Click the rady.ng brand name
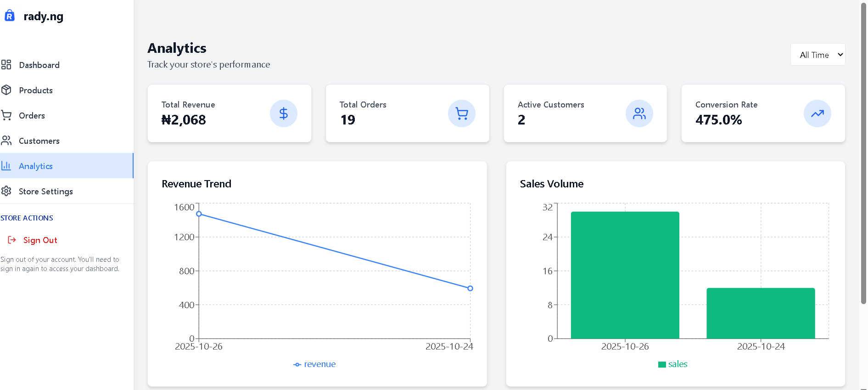The image size is (868, 390). click(x=44, y=17)
